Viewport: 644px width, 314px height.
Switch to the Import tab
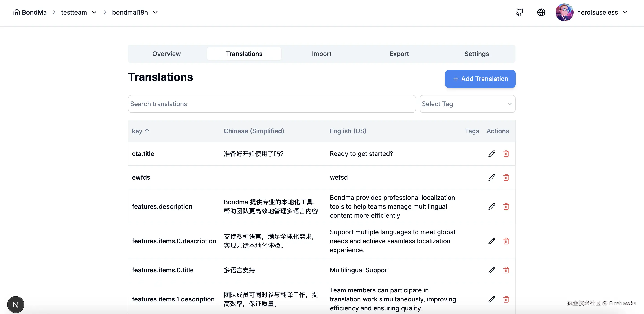322,54
